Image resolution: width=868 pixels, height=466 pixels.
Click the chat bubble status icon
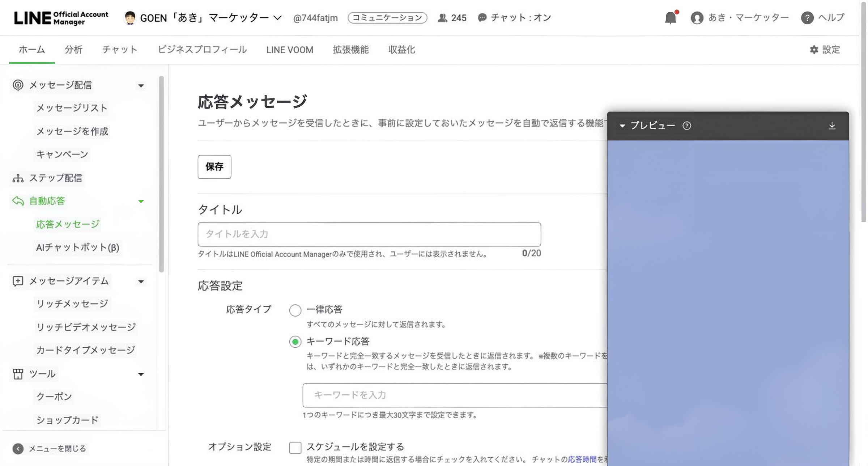(482, 18)
